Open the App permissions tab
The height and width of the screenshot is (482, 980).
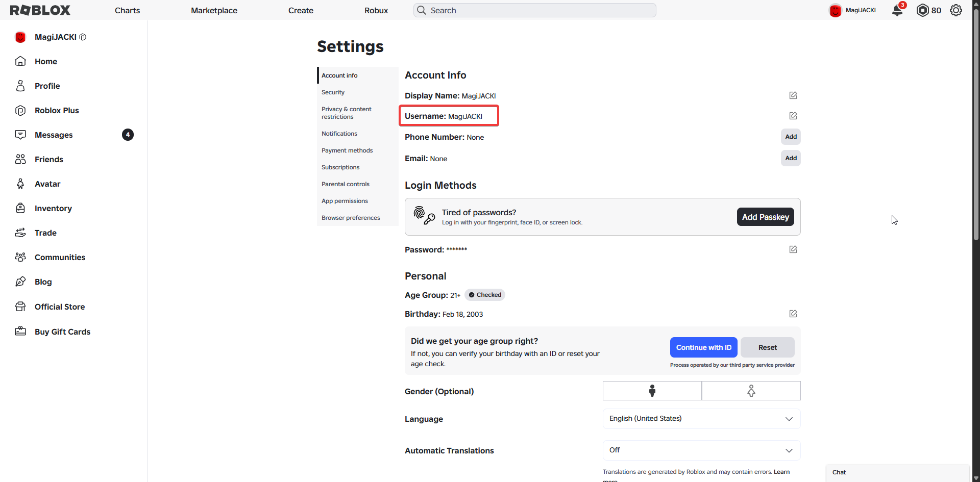coord(358,201)
